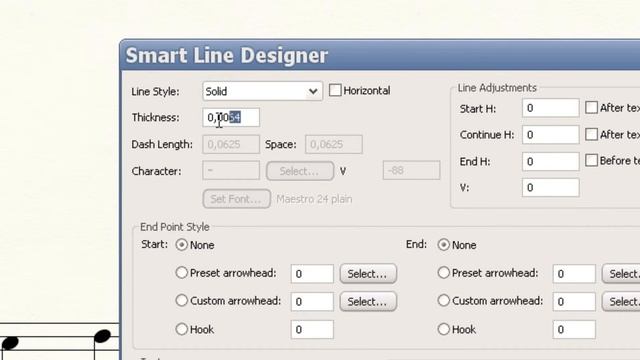Select Start Preset arrowhead radio button
The height and width of the screenshot is (360, 640).
tap(182, 272)
